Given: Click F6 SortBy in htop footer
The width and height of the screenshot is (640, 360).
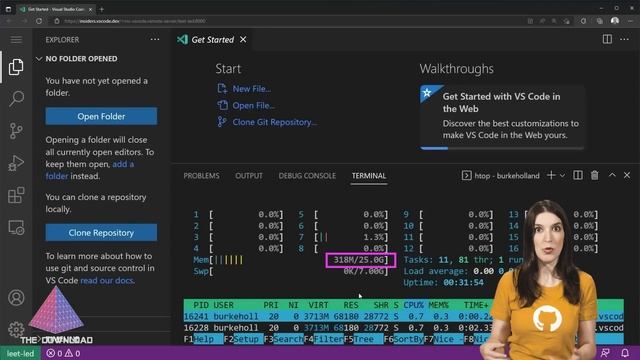Looking at the screenshot, I should pyautogui.click(x=403, y=339).
